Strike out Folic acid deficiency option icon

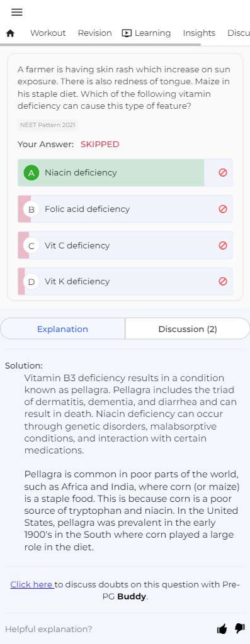pyautogui.click(x=223, y=209)
